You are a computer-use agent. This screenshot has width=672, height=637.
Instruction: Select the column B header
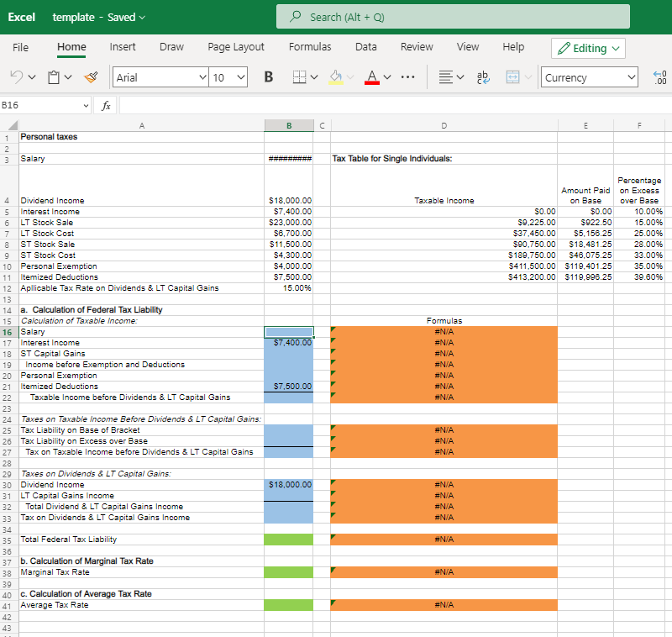point(289,125)
